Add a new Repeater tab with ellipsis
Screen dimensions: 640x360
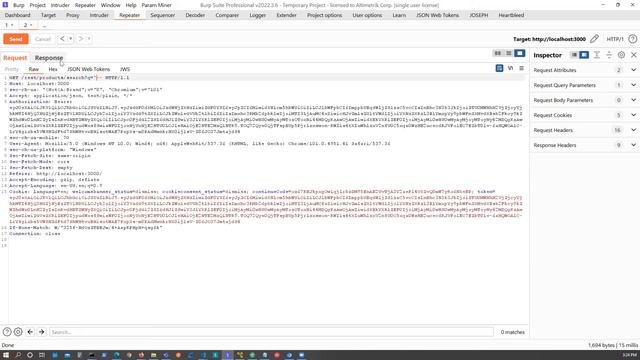[x=44, y=25]
